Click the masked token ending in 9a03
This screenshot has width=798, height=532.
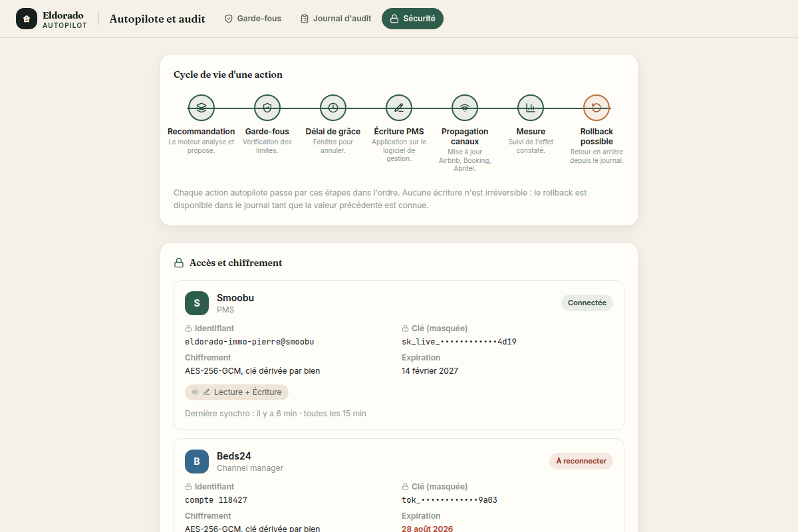450,500
